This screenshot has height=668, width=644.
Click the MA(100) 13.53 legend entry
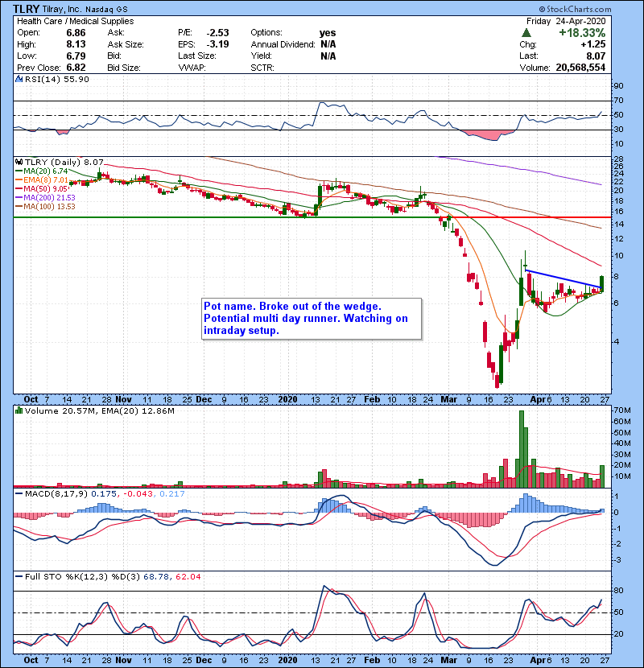pos(45,207)
